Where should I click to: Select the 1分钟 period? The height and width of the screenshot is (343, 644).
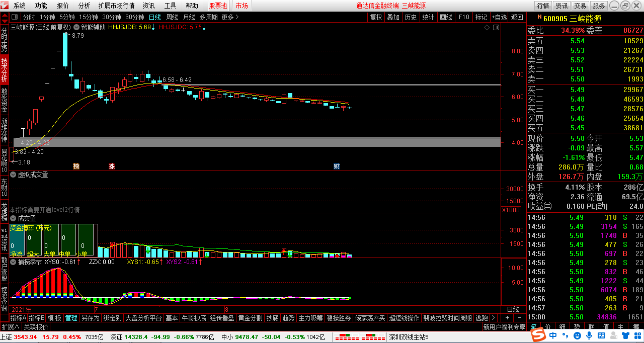47,17
